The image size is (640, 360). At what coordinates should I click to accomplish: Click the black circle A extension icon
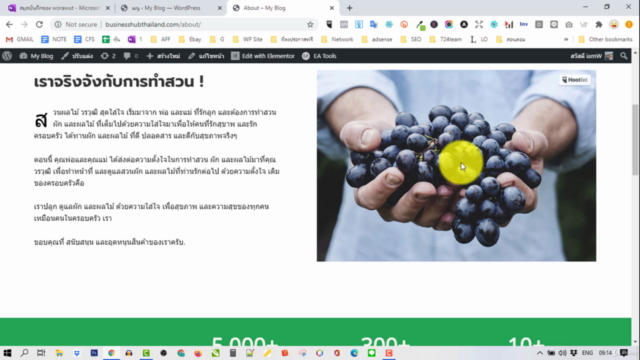[464, 24]
